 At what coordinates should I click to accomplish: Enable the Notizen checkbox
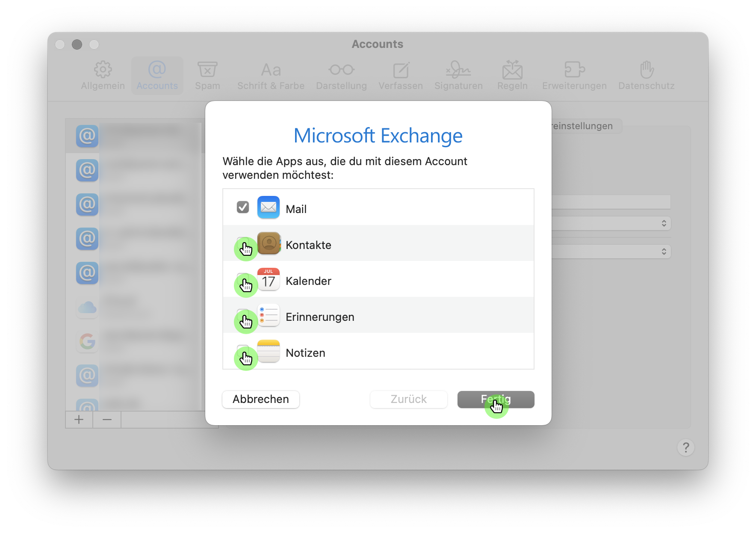tap(243, 351)
